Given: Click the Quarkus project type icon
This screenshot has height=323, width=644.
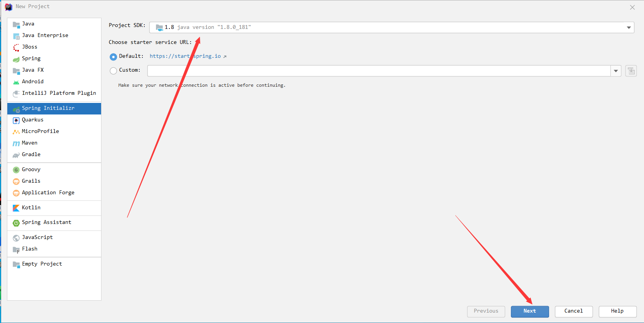Looking at the screenshot, I should (16, 120).
